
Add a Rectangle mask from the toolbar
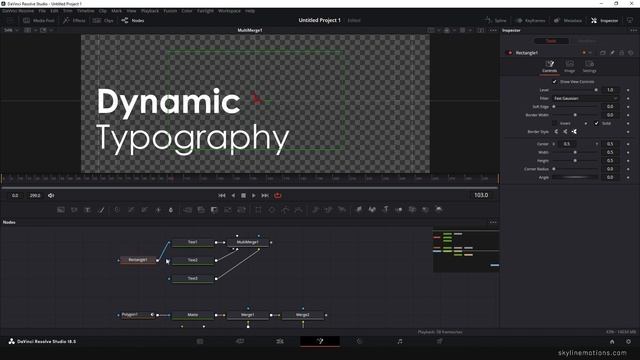(258, 210)
